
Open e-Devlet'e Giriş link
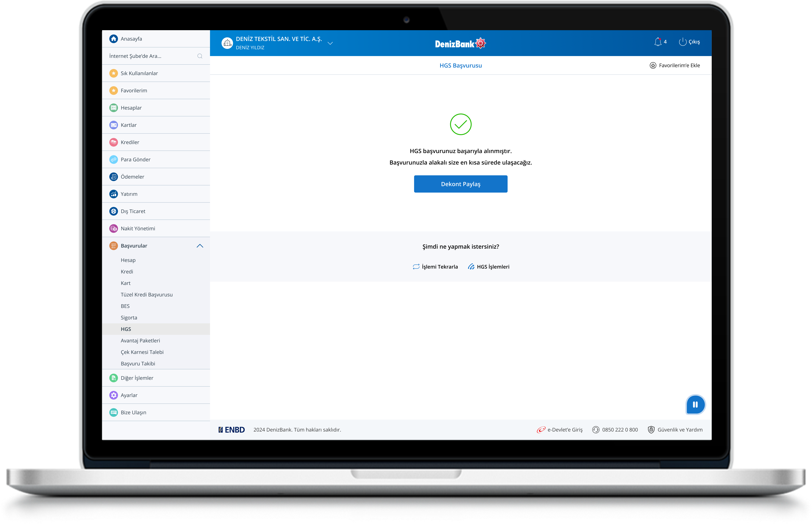(x=565, y=430)
